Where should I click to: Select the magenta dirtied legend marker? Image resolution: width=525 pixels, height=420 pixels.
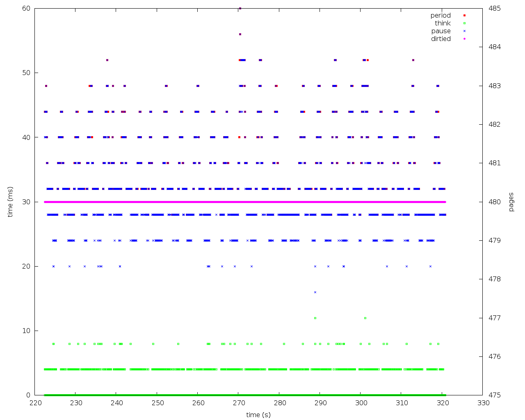click(x=464, y=39)
